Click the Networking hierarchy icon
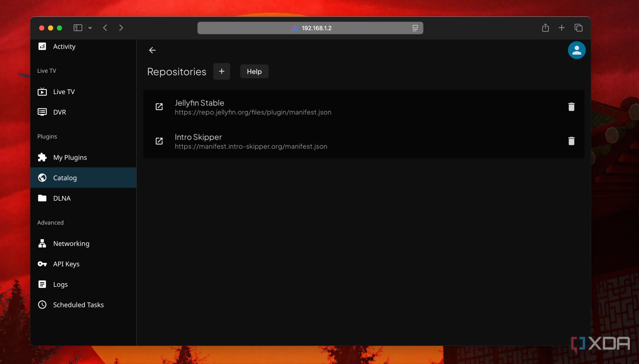 pos(42,243)
